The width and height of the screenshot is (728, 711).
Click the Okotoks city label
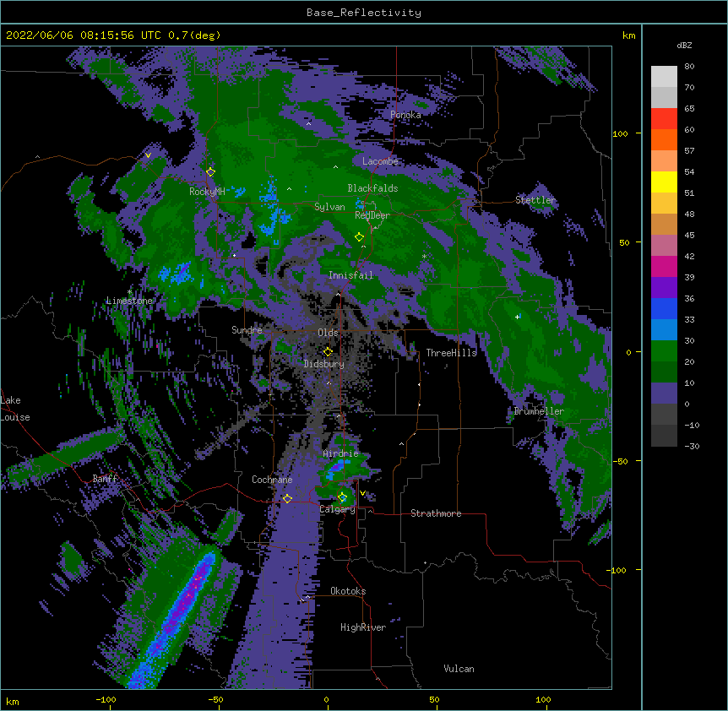pos(348,591)
